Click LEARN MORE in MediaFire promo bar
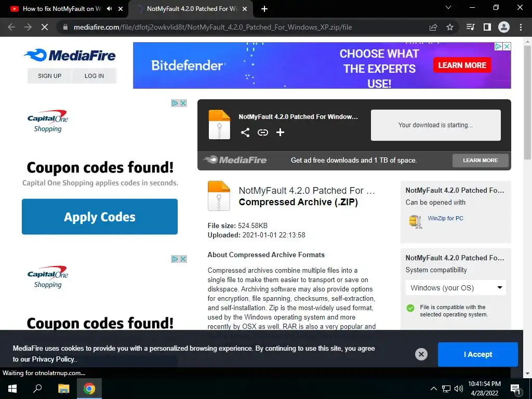Image resolution: width=532 pixels, height=399 pixels. click(481, 160)
